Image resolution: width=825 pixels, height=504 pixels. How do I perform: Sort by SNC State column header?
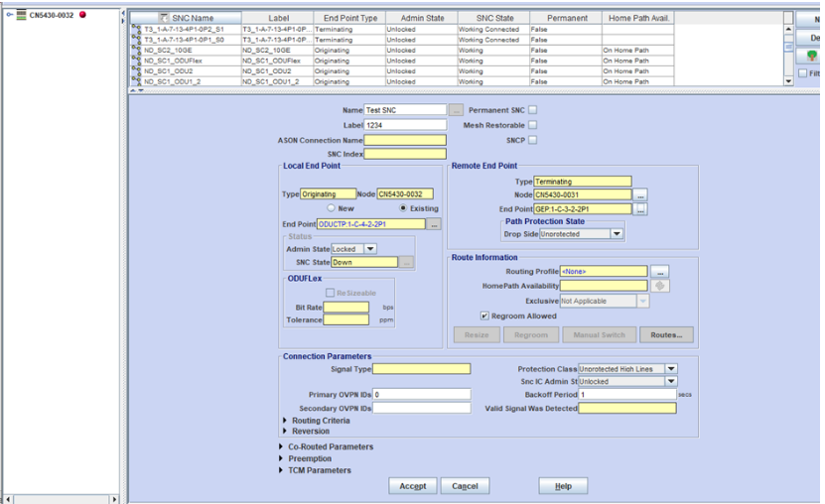point(494,18)
